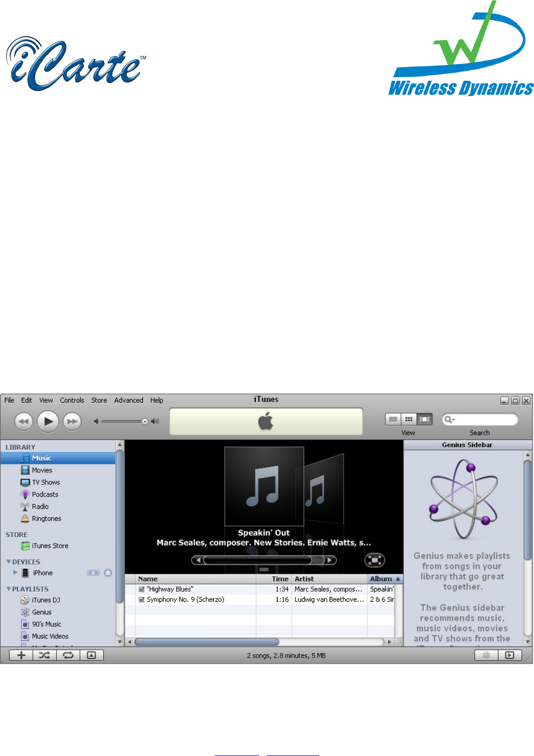Image resolution: width=534 pixels, height=756 pixels.
Task: Toggle repeat playback
Action: click(68, 655)
